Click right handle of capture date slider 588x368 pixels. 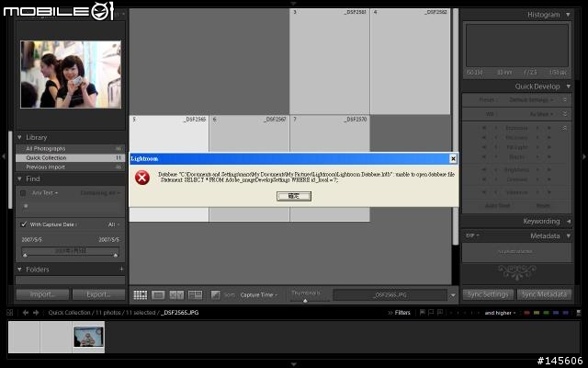point(116,256)
